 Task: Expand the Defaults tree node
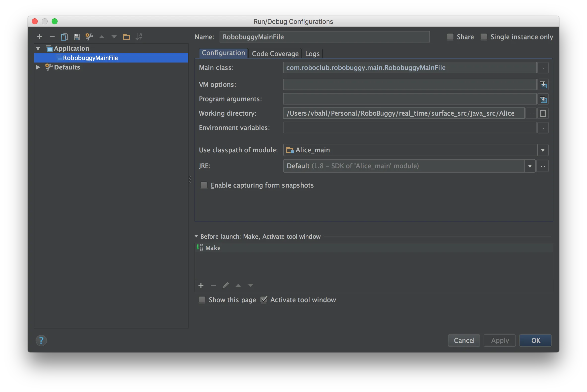tap(38, 67)
